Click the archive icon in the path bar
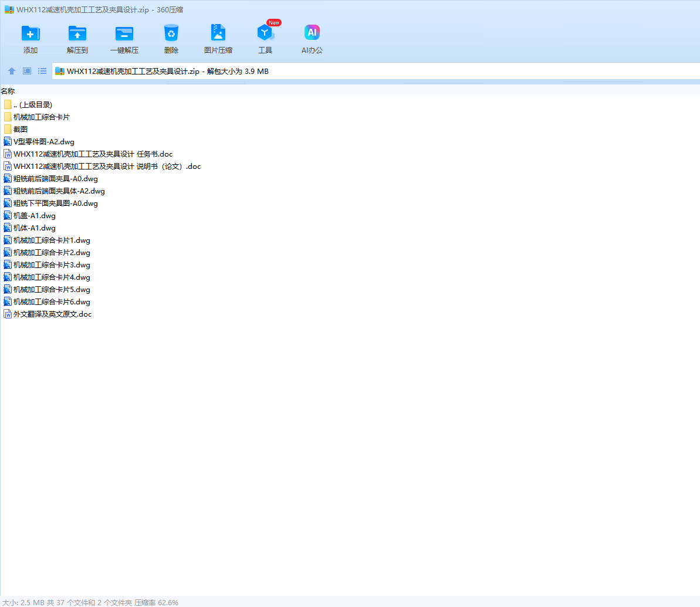Viewport: 700px width, 607px height. [x=60, y=72]
